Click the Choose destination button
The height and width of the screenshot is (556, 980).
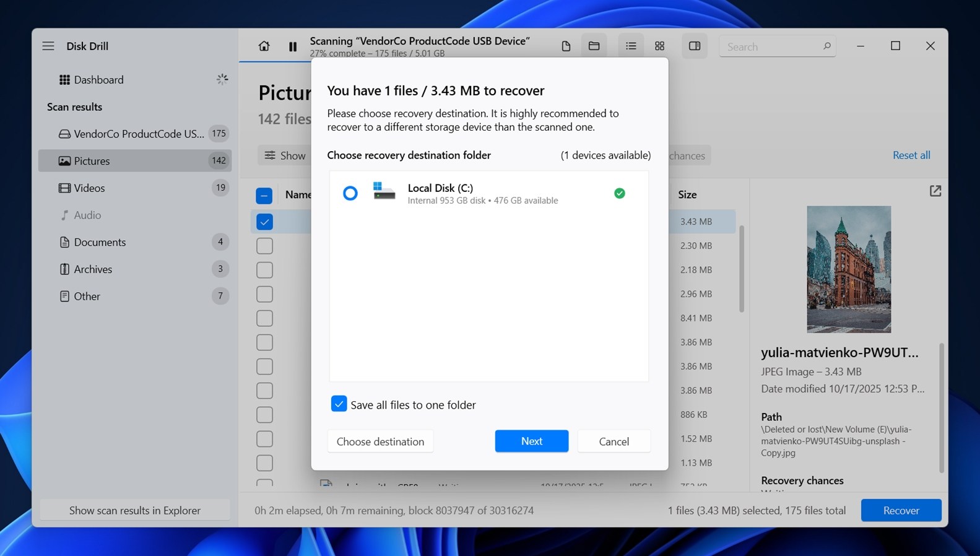pos(380,441)
